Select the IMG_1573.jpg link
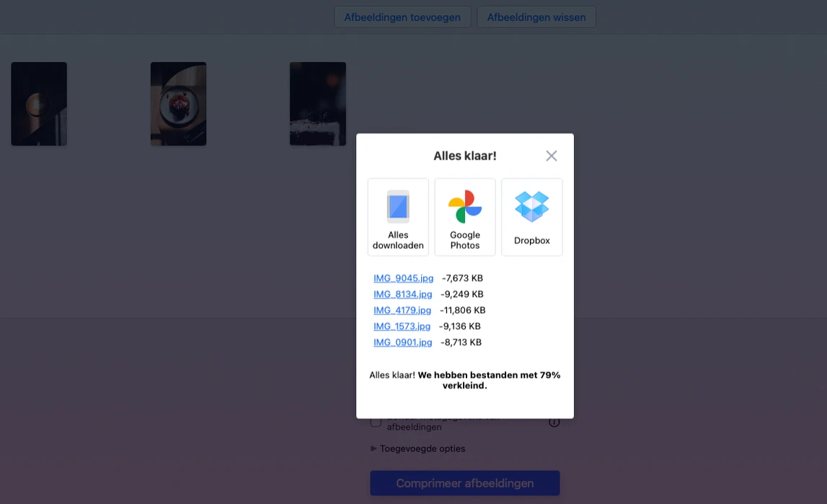Screen dimensions: 827x504 pyautogui.click(x=402, y=326)
